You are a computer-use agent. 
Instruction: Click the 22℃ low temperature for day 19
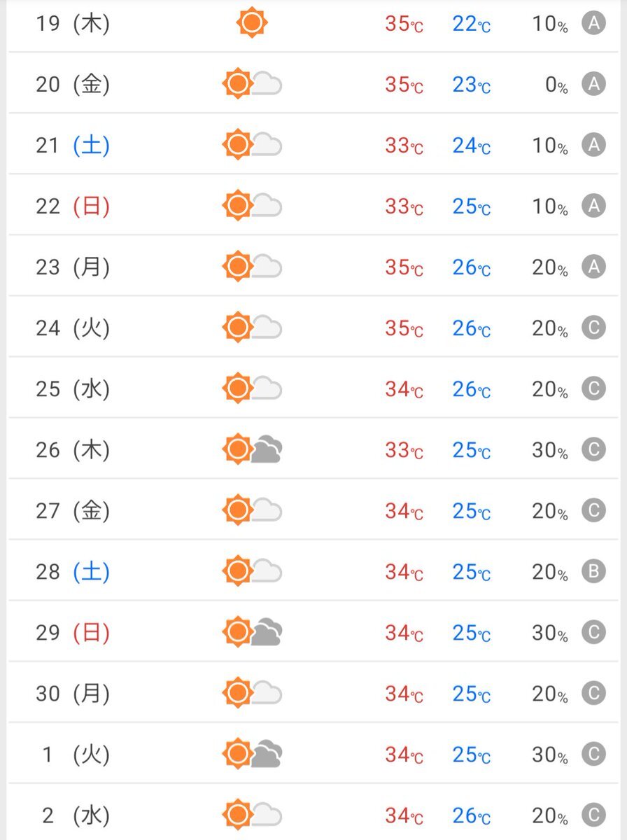472,24
